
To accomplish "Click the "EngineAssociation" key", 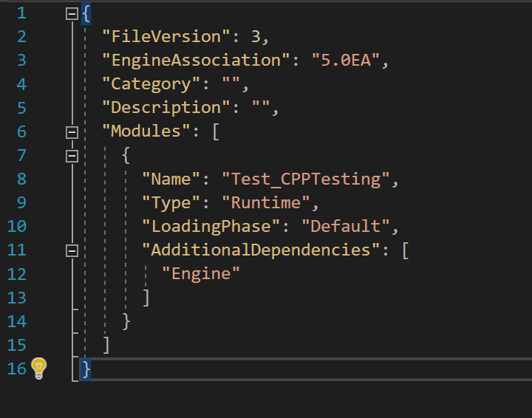I will point(196,61).
